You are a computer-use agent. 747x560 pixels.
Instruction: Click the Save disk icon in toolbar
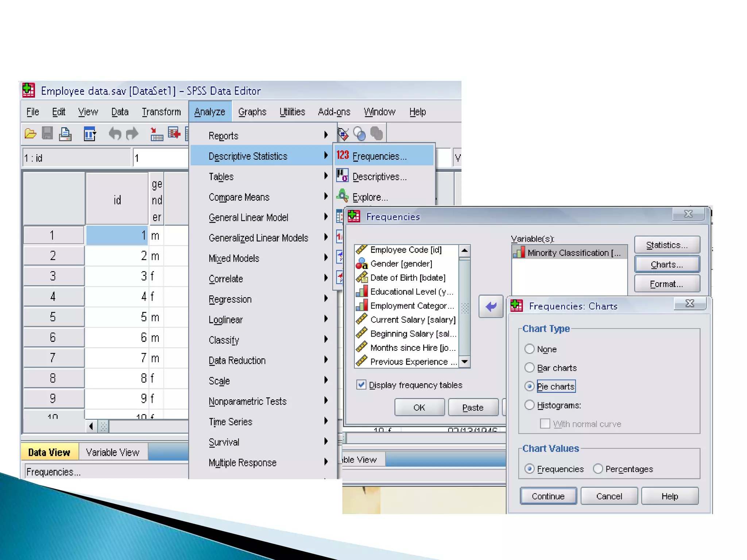[x=47, y=134]
